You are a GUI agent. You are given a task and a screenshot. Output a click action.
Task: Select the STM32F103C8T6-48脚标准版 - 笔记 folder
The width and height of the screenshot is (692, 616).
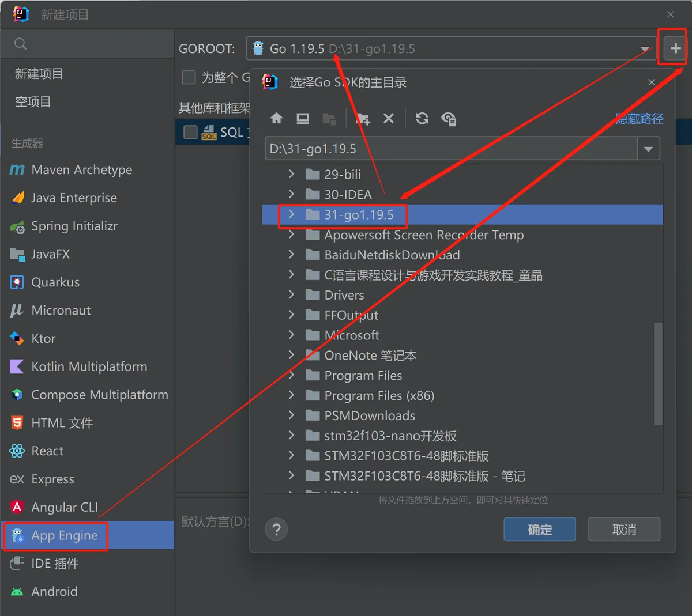(462, 476)
